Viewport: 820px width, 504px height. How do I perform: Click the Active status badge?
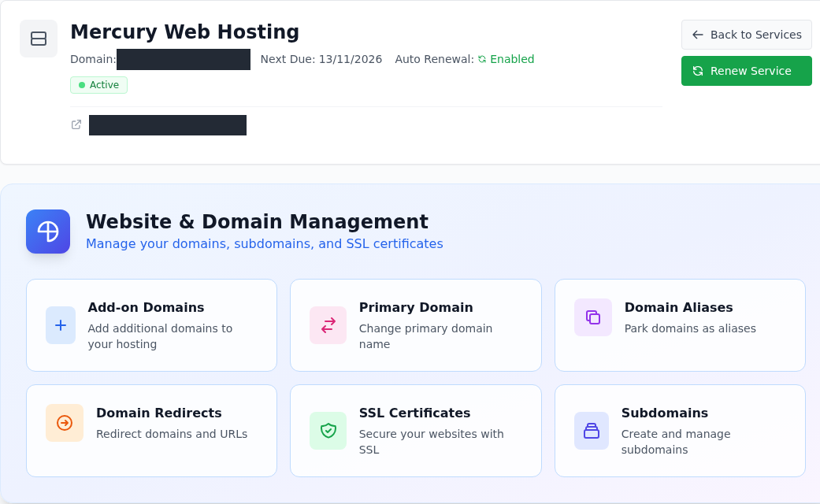click(98, 85)
